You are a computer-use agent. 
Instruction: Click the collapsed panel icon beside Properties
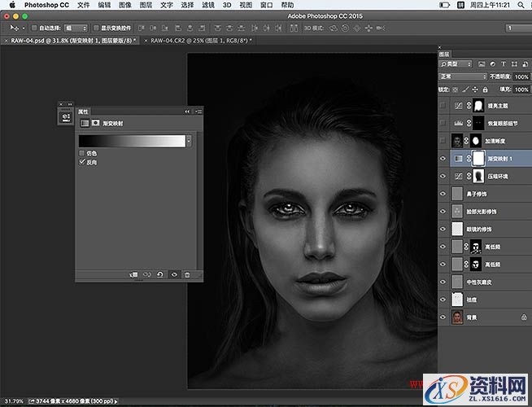click(65, 117)
